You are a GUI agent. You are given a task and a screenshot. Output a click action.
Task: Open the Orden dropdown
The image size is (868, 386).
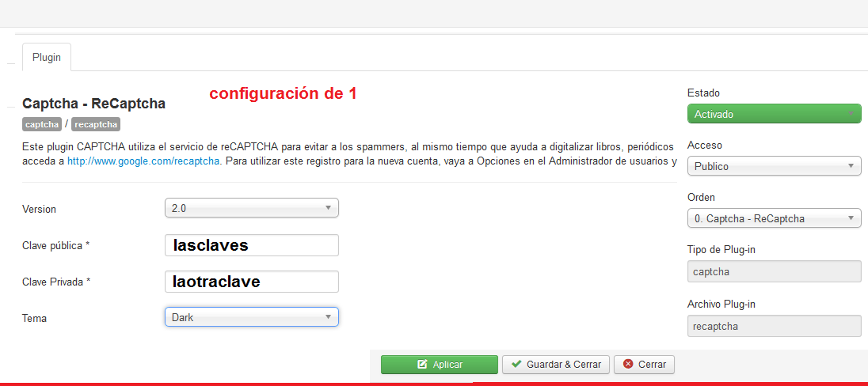[774, 218]
